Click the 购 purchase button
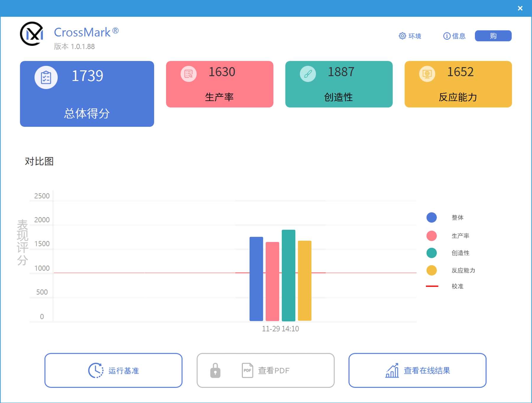The image size is (532, 403). pyautogui.click(x=493, y=35)
